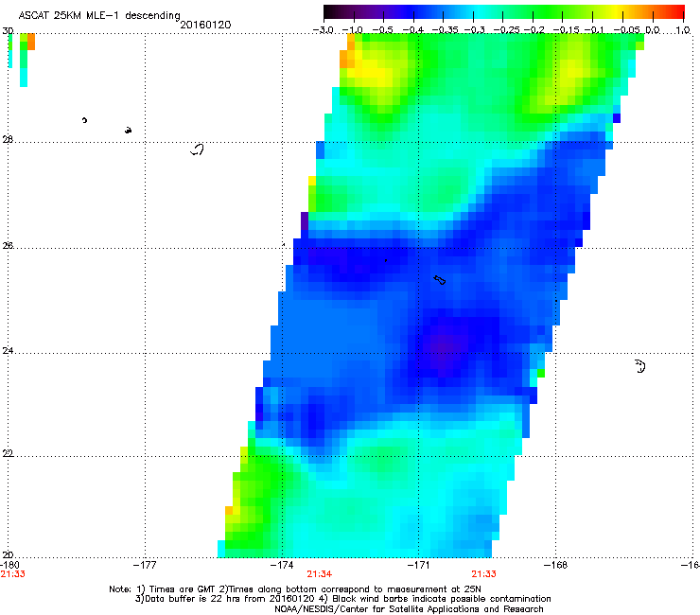Click the island outline east of swath near 24N
700x615 pixels.
(639, 366)
